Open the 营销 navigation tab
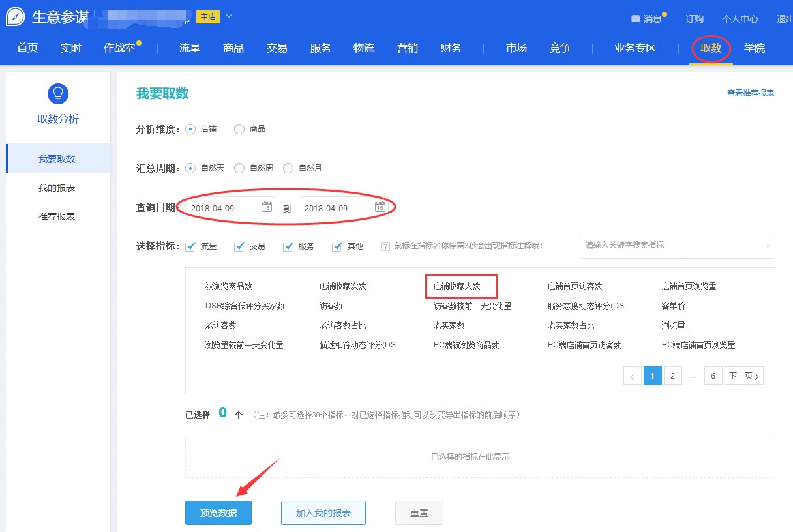The width and height of the screenshot is (793, 532). [408, 48]
